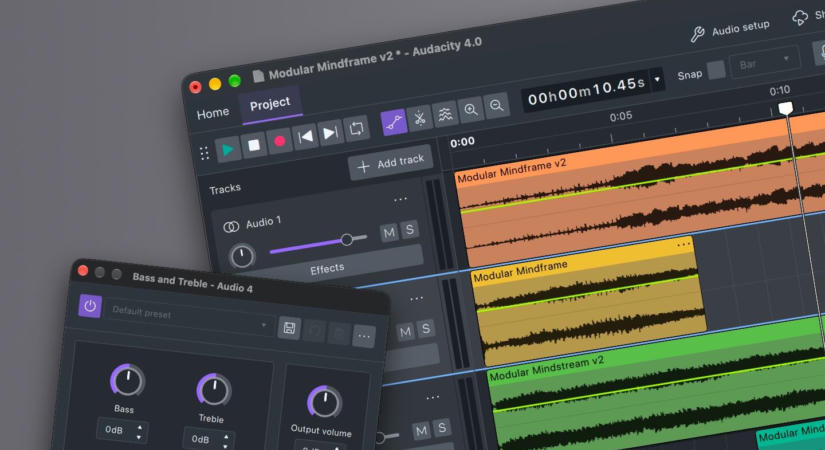Viewport: 825px width, 450px height.
Task: Click the 0:05 mark on the ruler
Action: 620,116
